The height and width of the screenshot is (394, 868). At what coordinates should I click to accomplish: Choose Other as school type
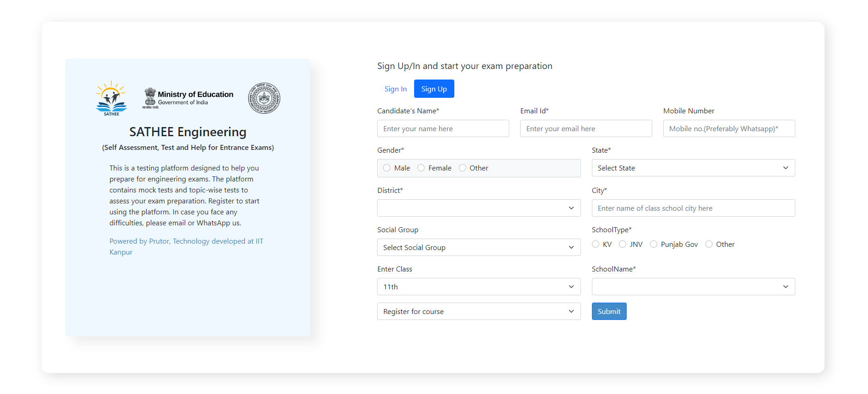tap(709, 244)
